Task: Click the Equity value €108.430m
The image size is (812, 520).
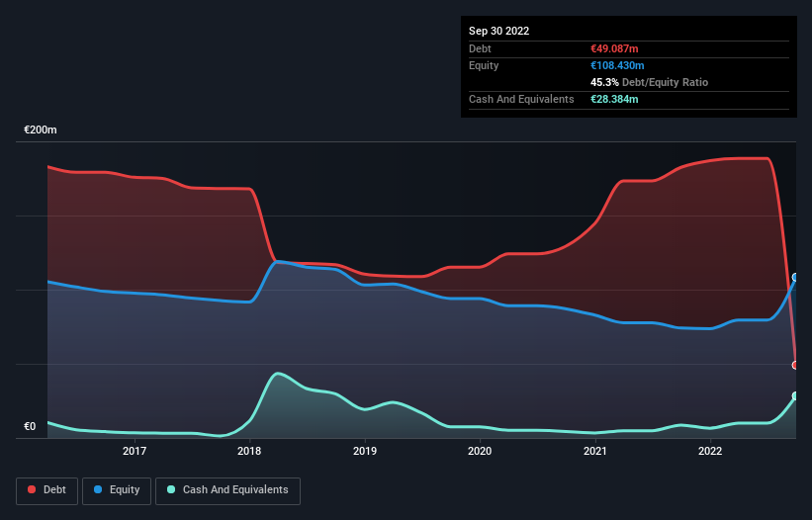Action: 617,65
